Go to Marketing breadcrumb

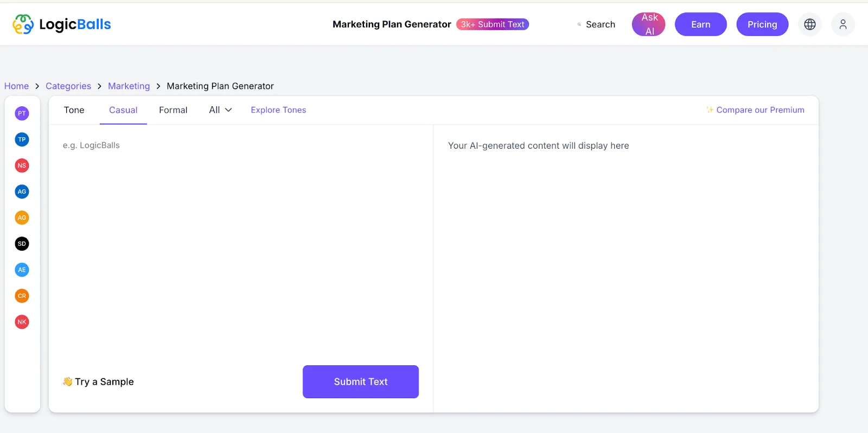click(x=129, y=86)
